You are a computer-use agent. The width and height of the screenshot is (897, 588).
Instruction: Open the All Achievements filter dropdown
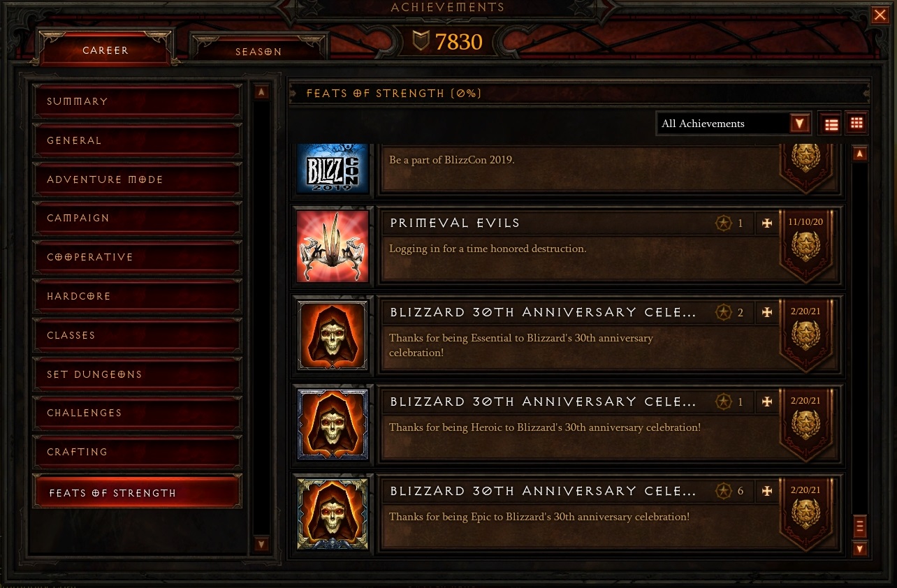[734, 124]
